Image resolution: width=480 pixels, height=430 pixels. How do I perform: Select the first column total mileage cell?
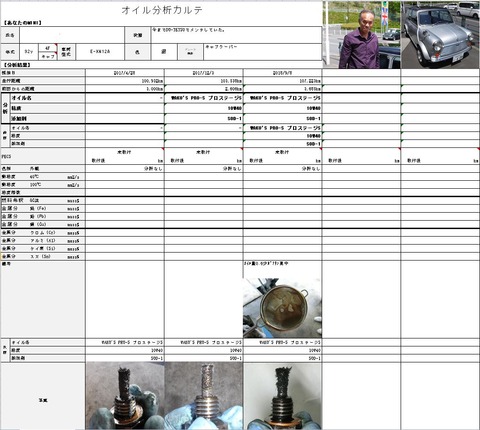[x=125, y=81]
